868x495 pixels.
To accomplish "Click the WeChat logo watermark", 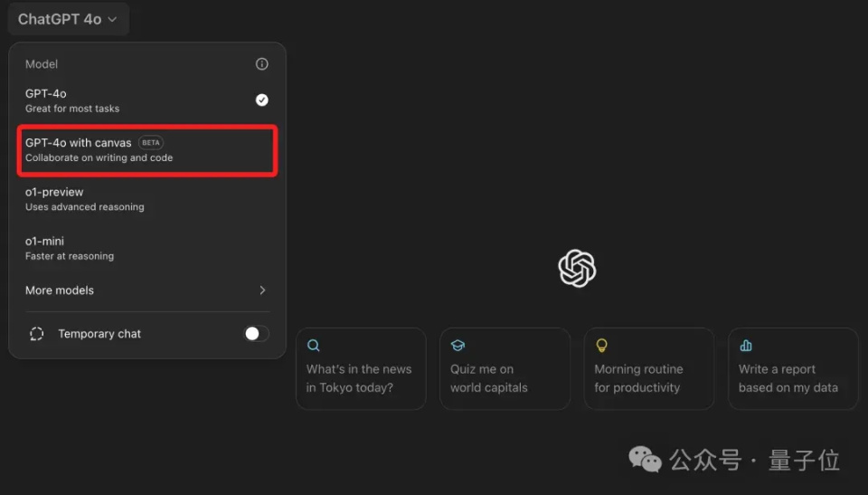I will pos(645,460).
